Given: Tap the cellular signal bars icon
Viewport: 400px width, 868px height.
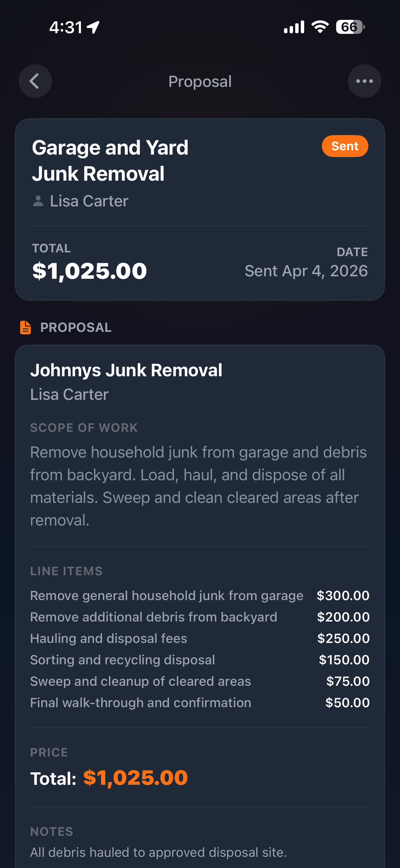Looking at the screenshot, I should pyautogui.click(x=294, y=27).
